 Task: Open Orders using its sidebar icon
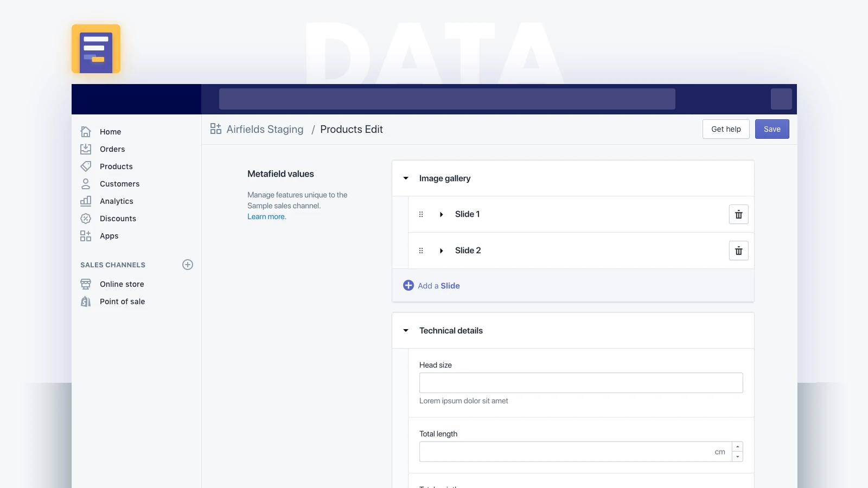pos(86,149)
